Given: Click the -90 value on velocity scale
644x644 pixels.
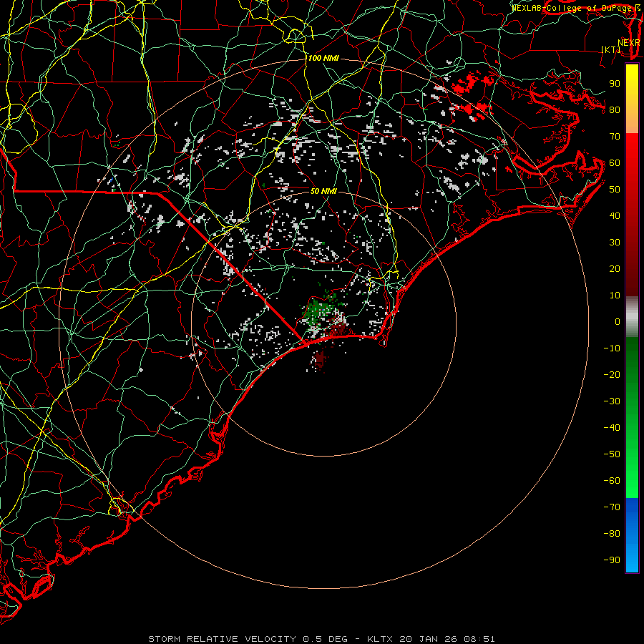Looking at the screenshot, I should click(x=612, y=560).
